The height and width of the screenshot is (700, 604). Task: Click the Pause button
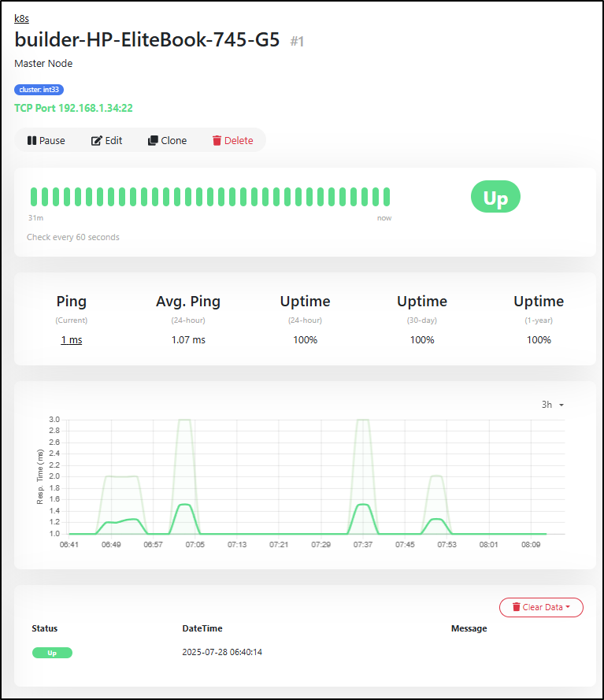point(46,141)
